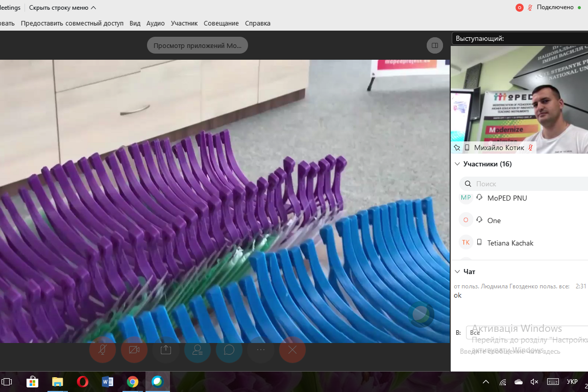Click the red leave meeting button
588x392 pixels.
point(292,350)
